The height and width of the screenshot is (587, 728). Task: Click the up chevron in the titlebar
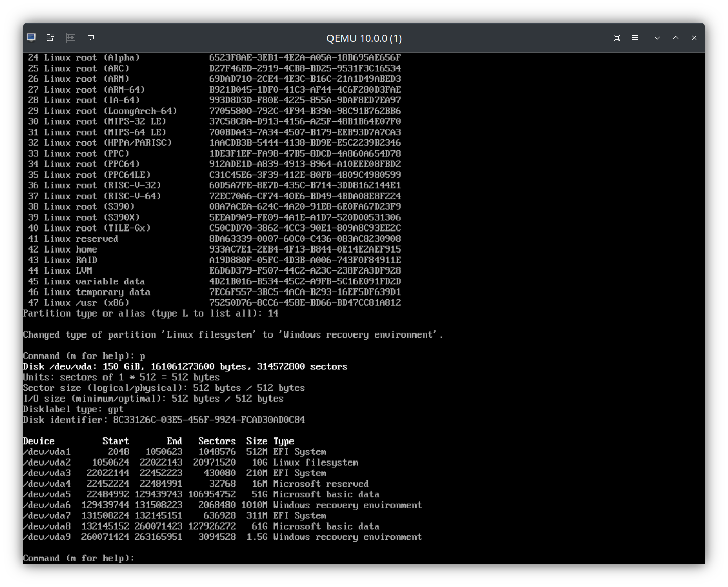[x=676, y=37]
